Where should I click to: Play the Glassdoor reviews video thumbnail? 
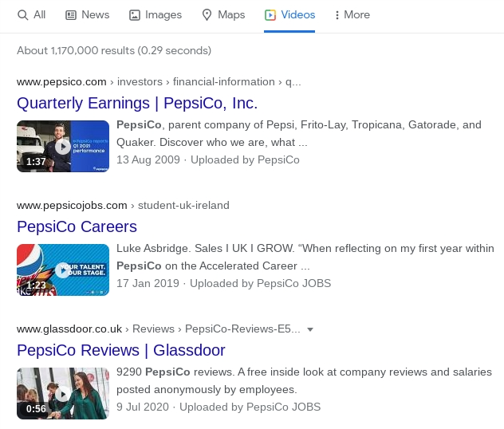[63, 393]
